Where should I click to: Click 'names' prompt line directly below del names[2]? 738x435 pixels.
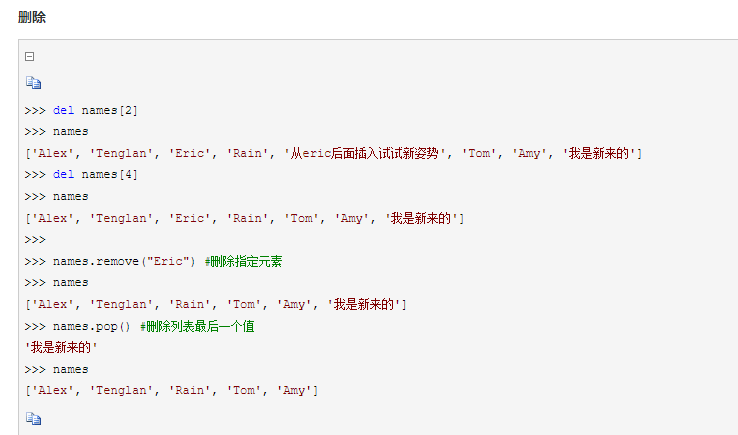click(x=70, y=132)
